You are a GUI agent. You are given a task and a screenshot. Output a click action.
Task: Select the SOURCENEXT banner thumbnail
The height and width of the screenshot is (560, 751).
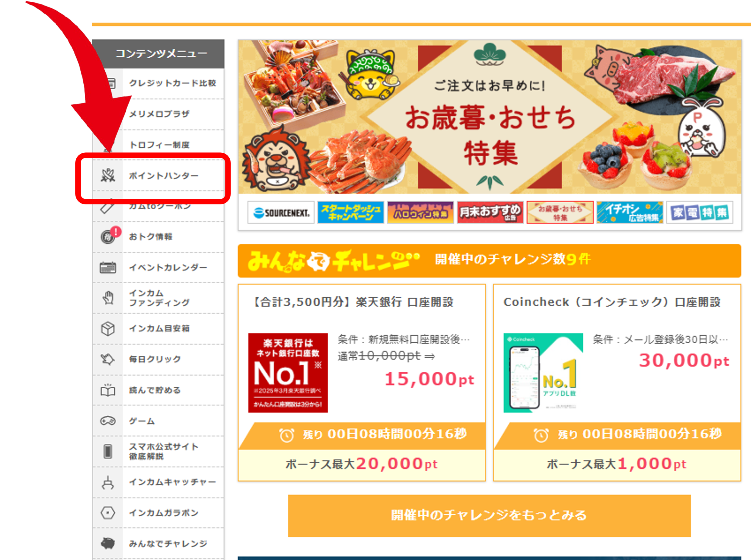(281, 213)
